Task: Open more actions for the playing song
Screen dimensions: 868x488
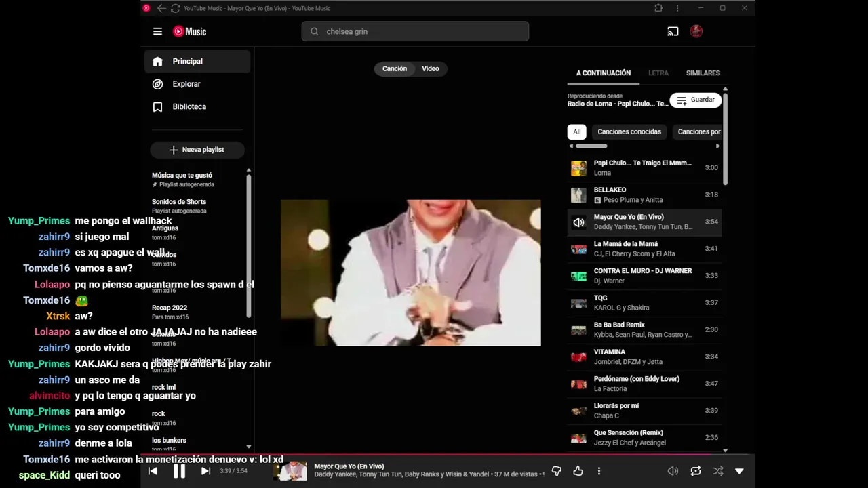Action: coord(599,471)
